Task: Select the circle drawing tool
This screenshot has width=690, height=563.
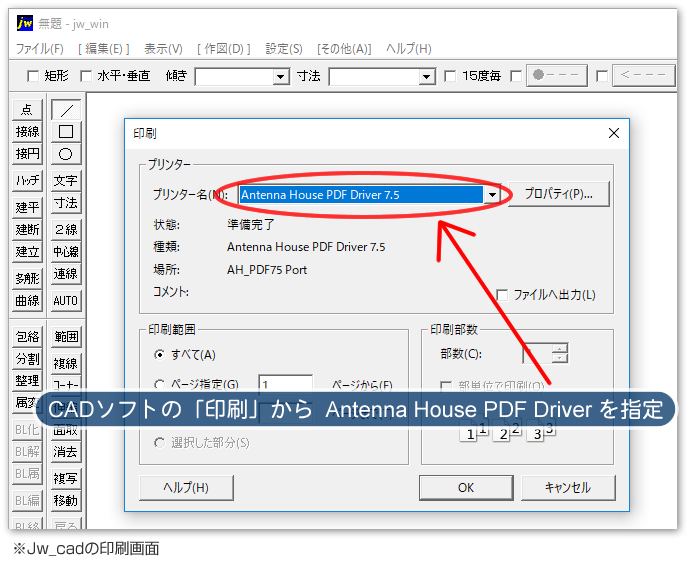Action: pyautogui.click(x=66, y=154)
